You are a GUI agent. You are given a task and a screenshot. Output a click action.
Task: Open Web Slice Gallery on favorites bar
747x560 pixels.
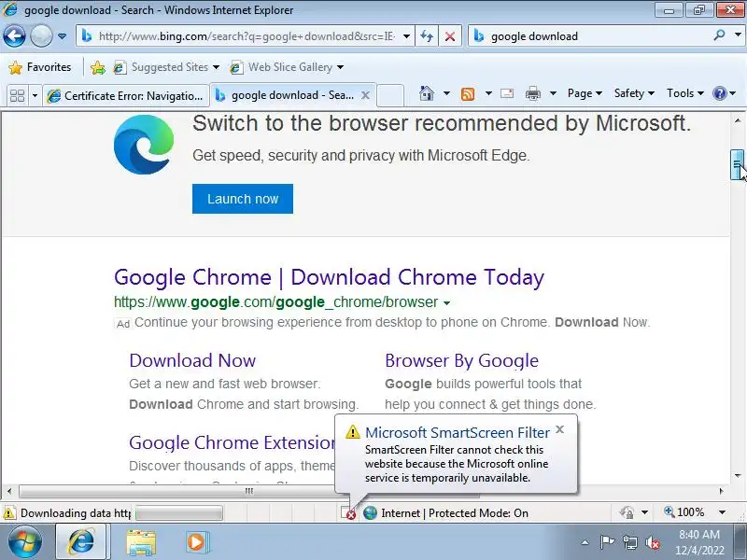tap(287, 67)
